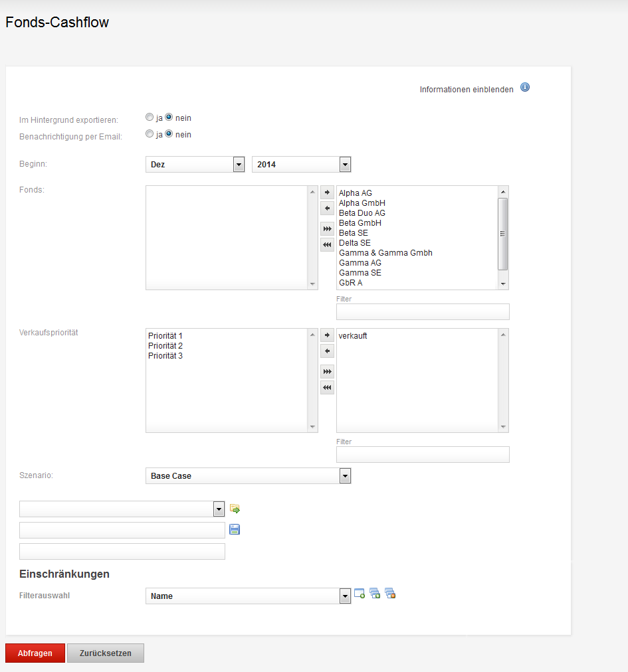Viewport: 628px width, 672px height.
Task: Click the Zurücksetzen button
Action: pos(106,653)
